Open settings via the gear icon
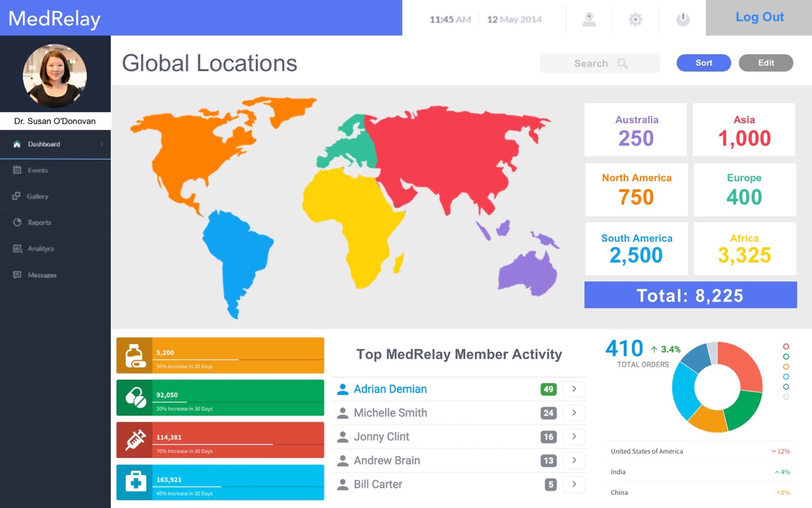812x508 pixels. [635, 19]
